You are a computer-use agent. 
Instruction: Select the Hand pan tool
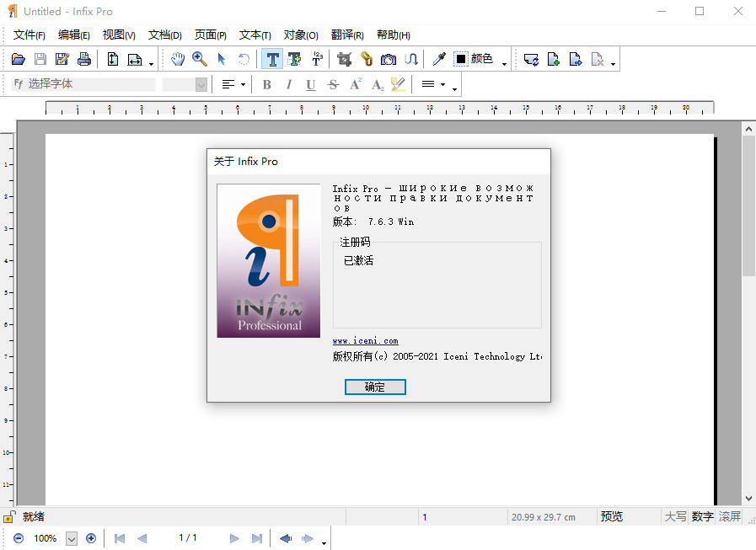point(178,59)
